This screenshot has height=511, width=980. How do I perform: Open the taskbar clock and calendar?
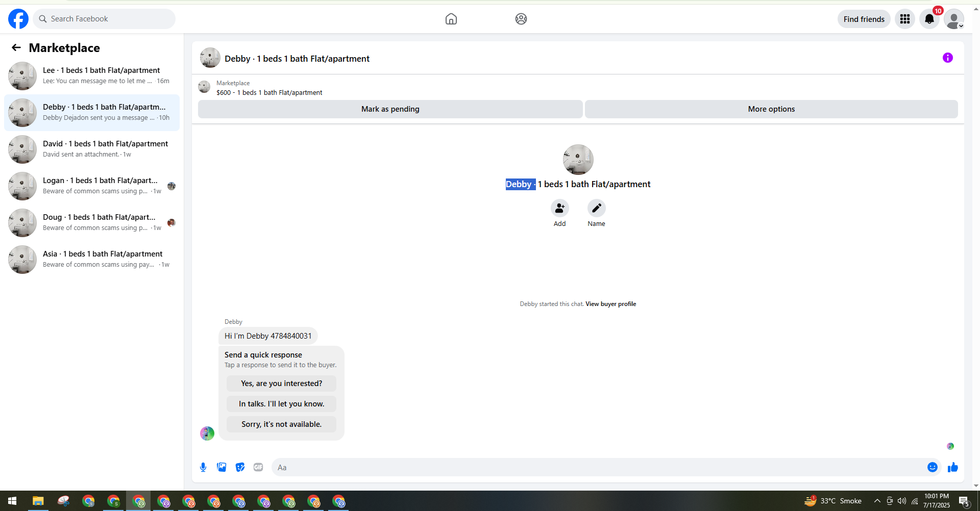tap(936, 501)
